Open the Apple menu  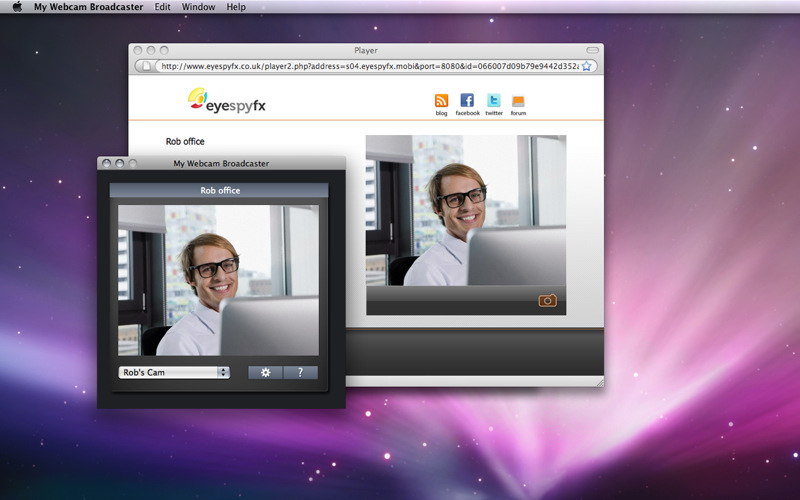coord(17,7)
